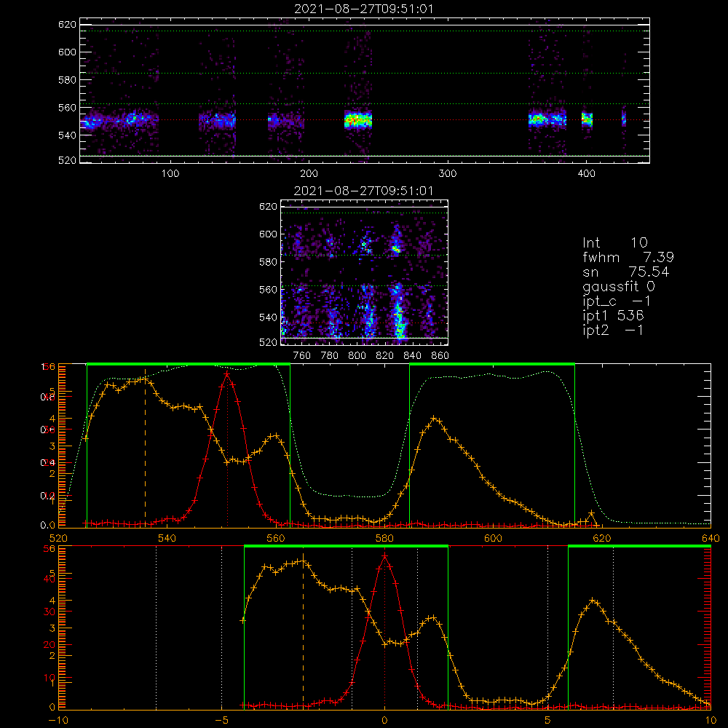
Task: Click the red peak top in bottom plot
Action: click(384, 555)
